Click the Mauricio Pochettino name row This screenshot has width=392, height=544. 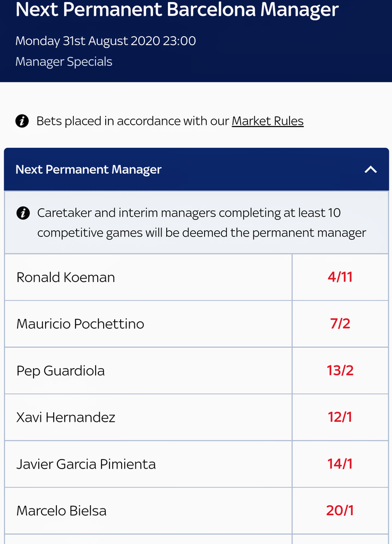pyautogui.click(x=80, y=324)
